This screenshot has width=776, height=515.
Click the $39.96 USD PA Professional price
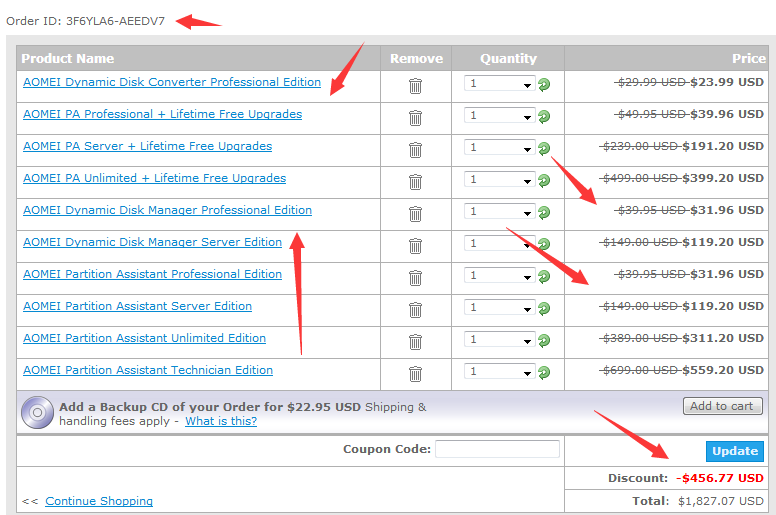click(x=727, y=114)
